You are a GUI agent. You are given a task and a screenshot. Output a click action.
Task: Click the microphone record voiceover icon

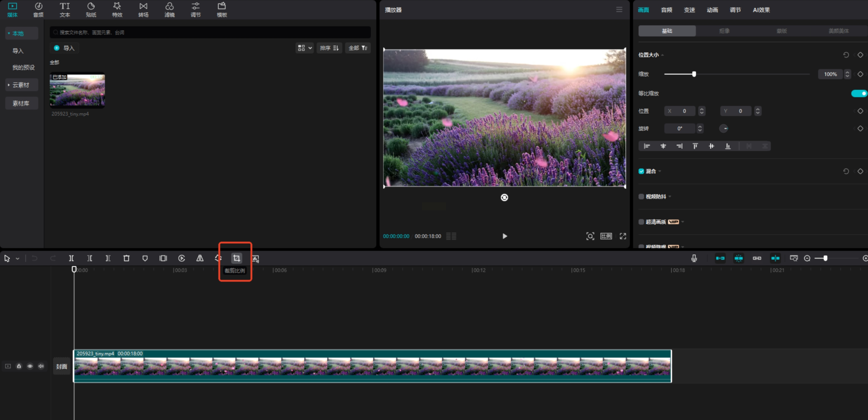(694, 258)
